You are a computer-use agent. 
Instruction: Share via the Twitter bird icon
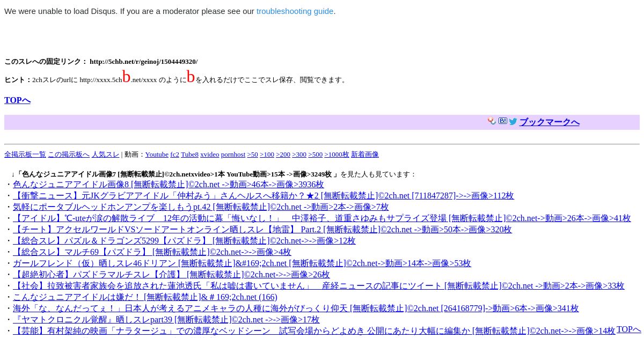tap(513, 122)
